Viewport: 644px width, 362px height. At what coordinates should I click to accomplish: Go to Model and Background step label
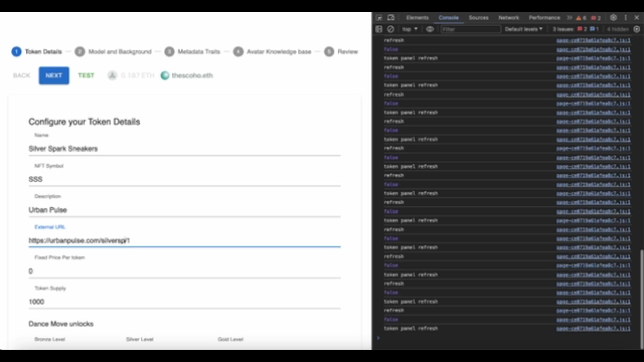pyautogui.click(x=120, y=52)
